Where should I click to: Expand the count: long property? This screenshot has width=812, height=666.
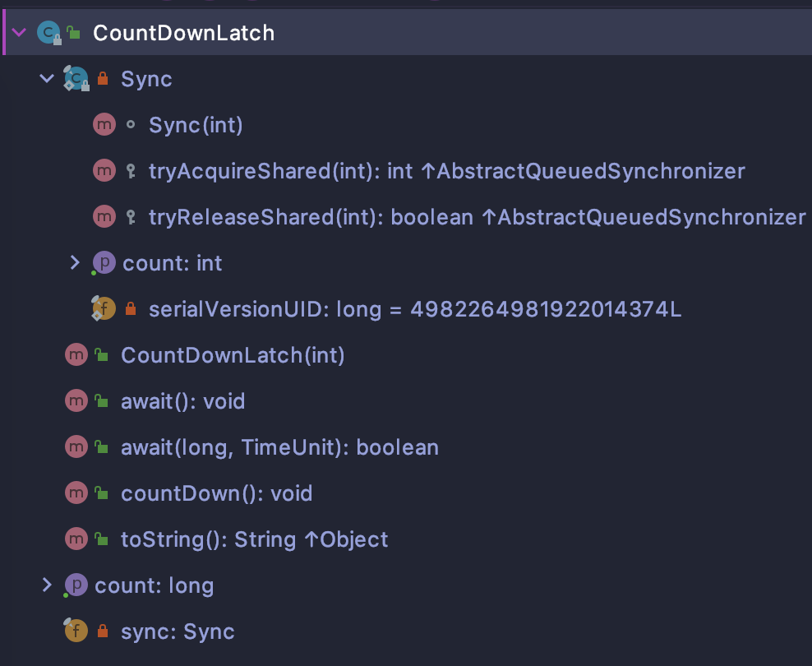point(47,585)
